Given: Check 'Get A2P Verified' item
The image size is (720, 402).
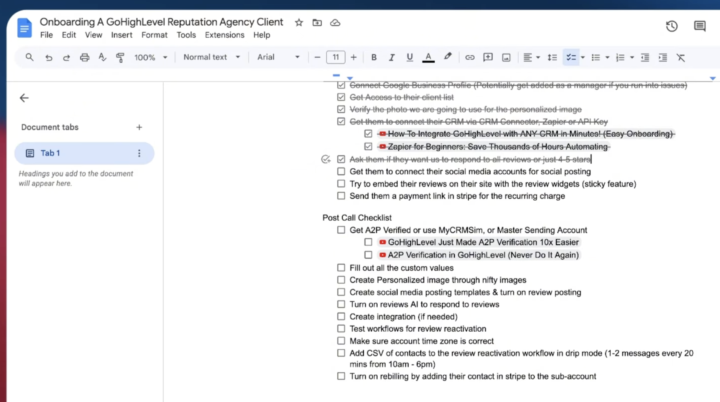Looking at the screenshot, I should pos(341,230).
